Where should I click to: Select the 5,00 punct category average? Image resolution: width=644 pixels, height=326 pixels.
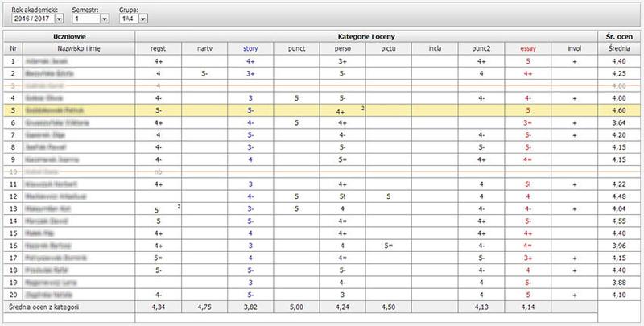point(296,307)
